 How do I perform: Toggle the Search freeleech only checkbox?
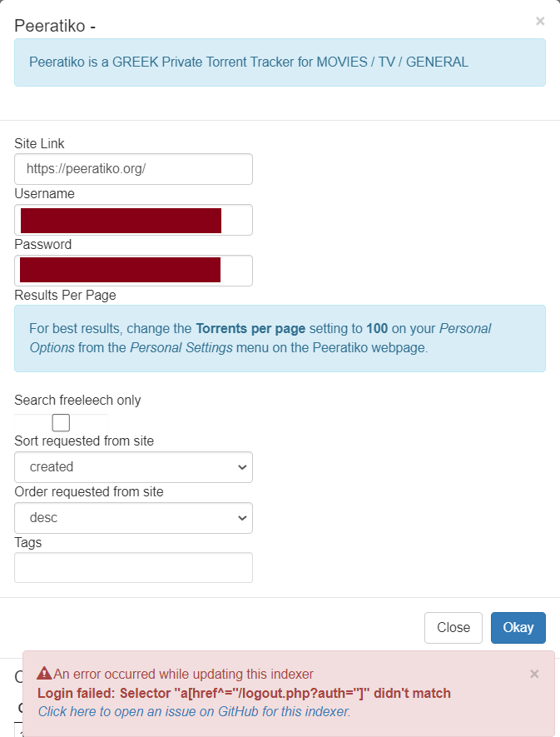tap(61, 422)
